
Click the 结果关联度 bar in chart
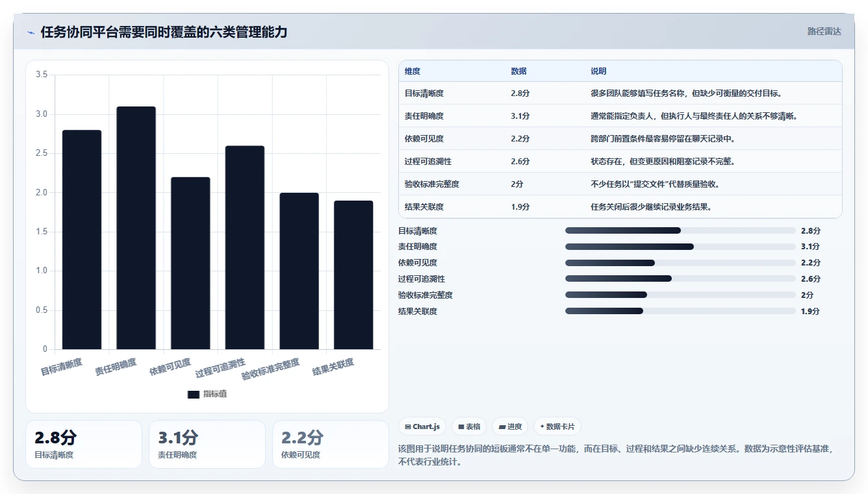point(353,275)
